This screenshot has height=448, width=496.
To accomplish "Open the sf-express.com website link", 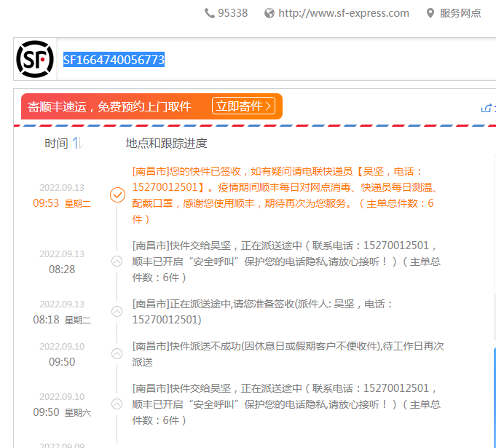I will [x=344, y=13].
